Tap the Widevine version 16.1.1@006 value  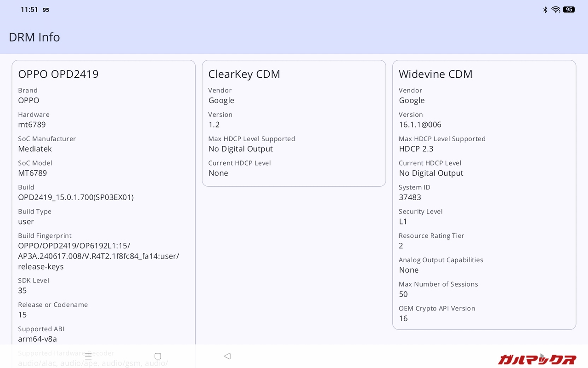420,125
